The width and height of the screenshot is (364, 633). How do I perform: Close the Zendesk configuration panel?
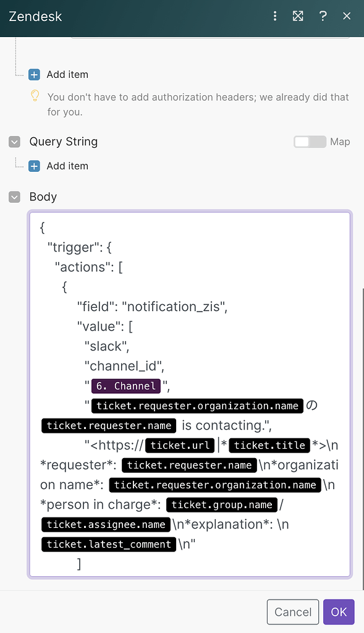tap(347, 16)
